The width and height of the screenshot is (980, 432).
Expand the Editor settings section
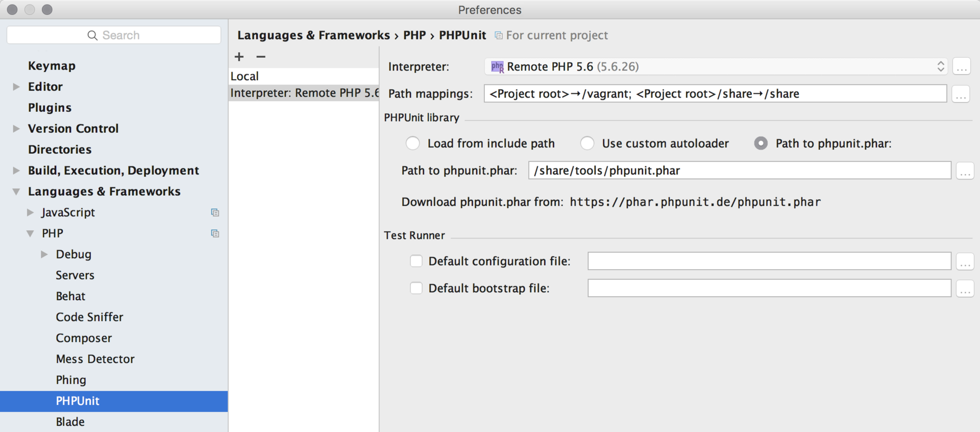click(16, 87)
